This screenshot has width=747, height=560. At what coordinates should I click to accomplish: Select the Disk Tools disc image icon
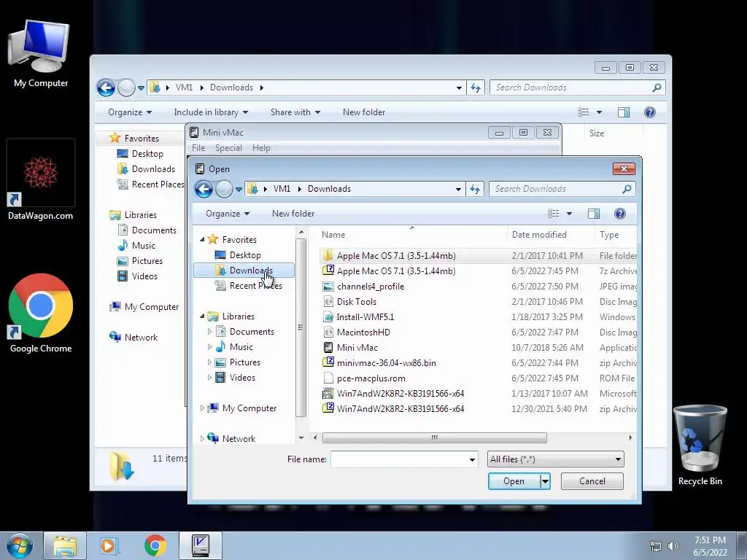328,301
